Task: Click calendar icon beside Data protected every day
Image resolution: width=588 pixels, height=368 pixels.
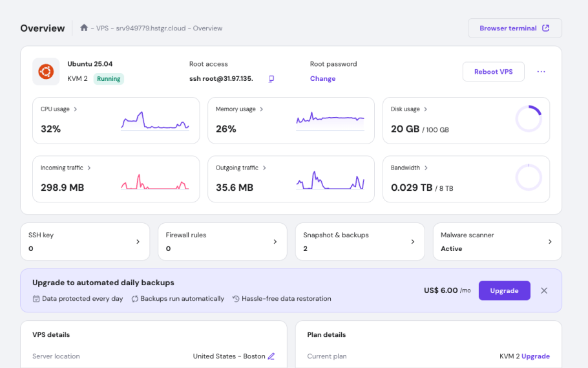Action: click(36, 299)
